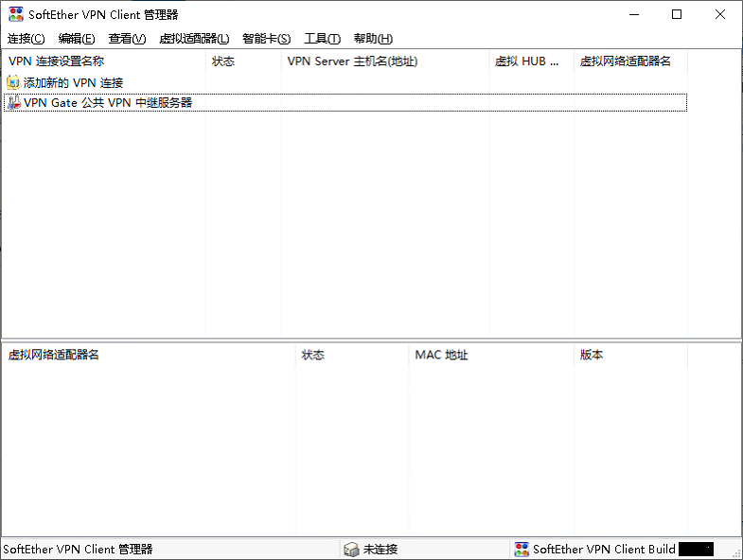Click the 状态 header in the connection list
This screenshot has width=743, height=560.
coord(243,61)
